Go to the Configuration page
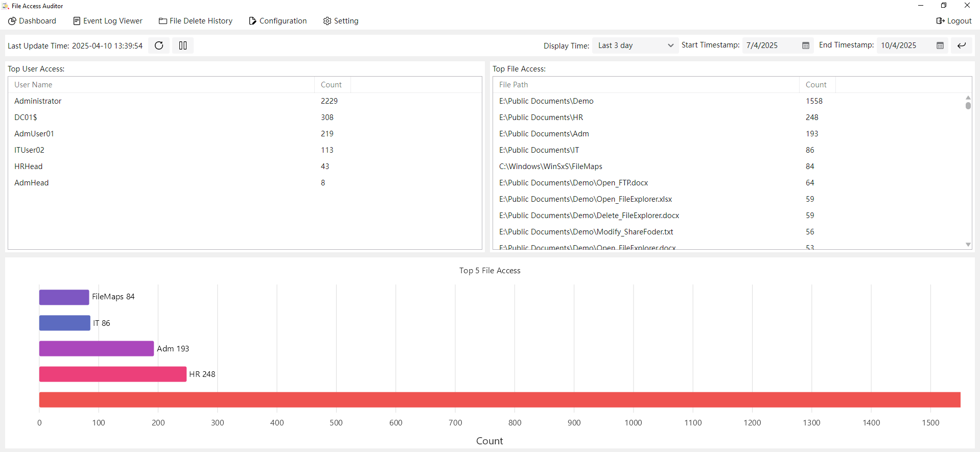Image resolution: width=980 pixels, height=452 pixels. click(x=278, y=21)
